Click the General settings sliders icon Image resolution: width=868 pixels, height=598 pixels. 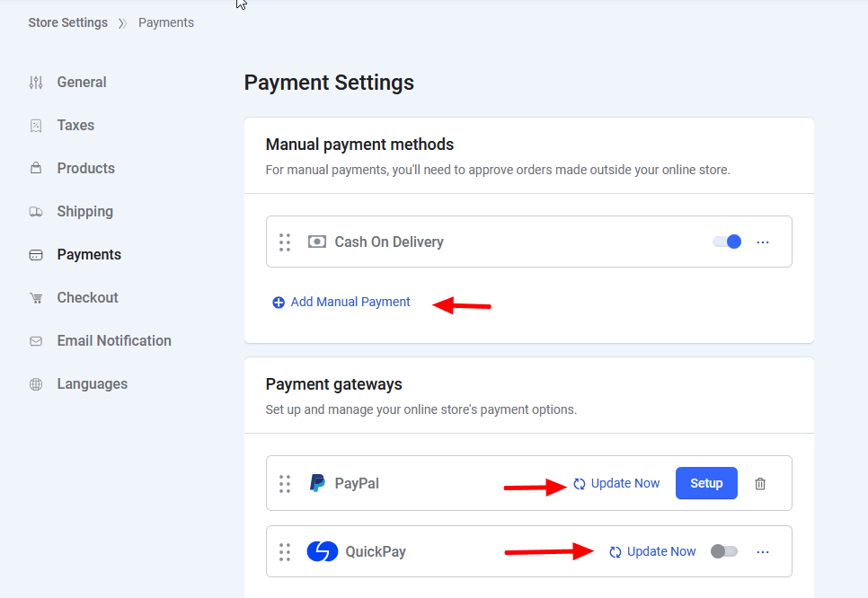click(36, 83)
